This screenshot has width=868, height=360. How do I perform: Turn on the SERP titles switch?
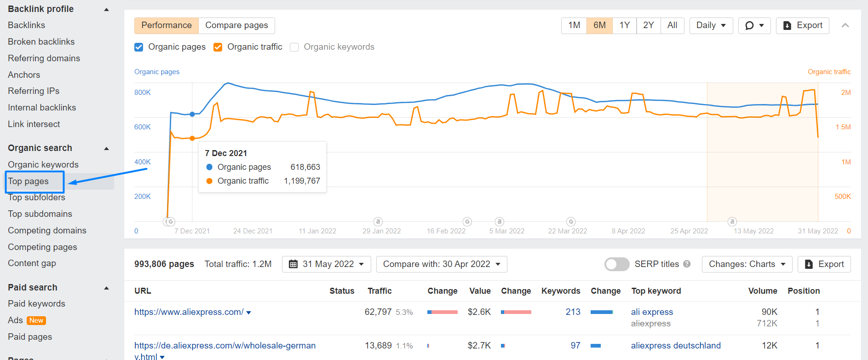pyautogui.click(x=617, y=264)
